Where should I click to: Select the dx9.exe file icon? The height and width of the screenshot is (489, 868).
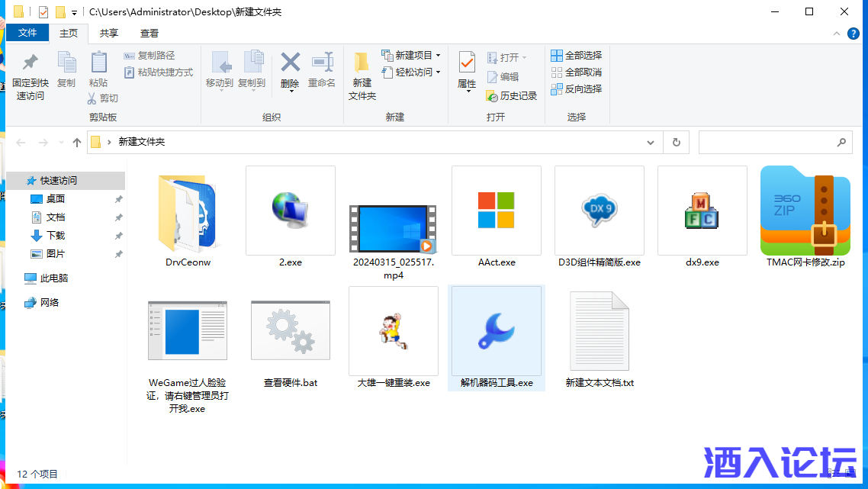[x=702, y=211]
